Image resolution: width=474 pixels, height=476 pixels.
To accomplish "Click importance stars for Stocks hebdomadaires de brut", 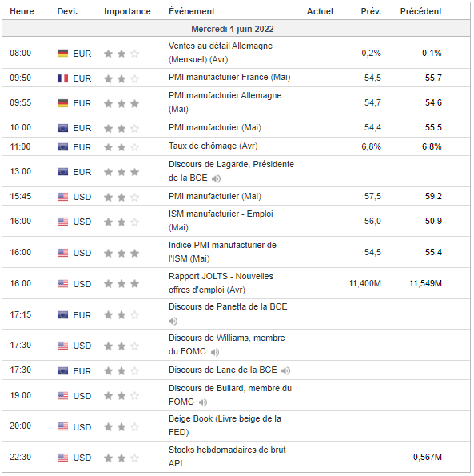I will tap(121, 458).
